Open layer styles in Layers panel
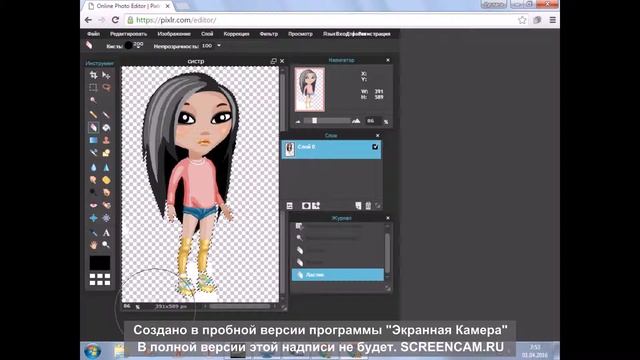Viewport: 640px width, 360px height. click(x=316, y=206)
